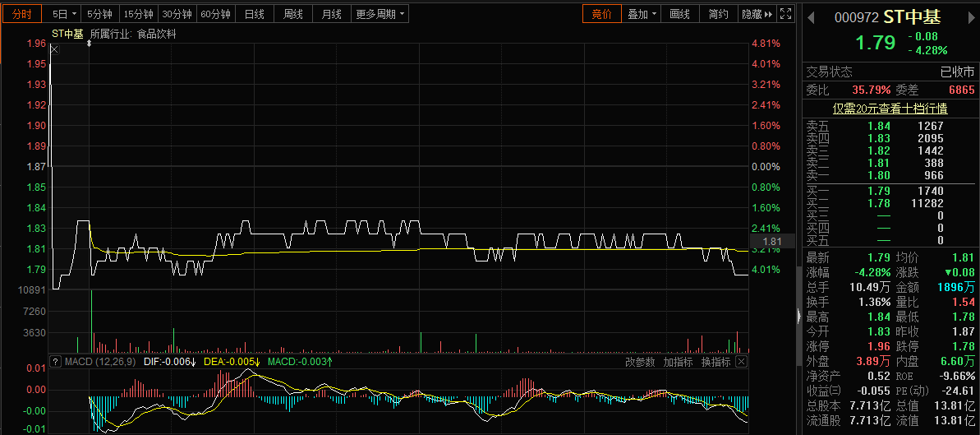Click the 食品饮料 industry label
The image size is (980, 435).
coord(157,35)
